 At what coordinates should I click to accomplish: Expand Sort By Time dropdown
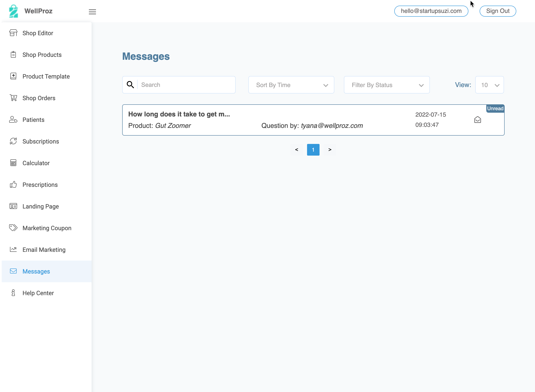click(291, 85)
